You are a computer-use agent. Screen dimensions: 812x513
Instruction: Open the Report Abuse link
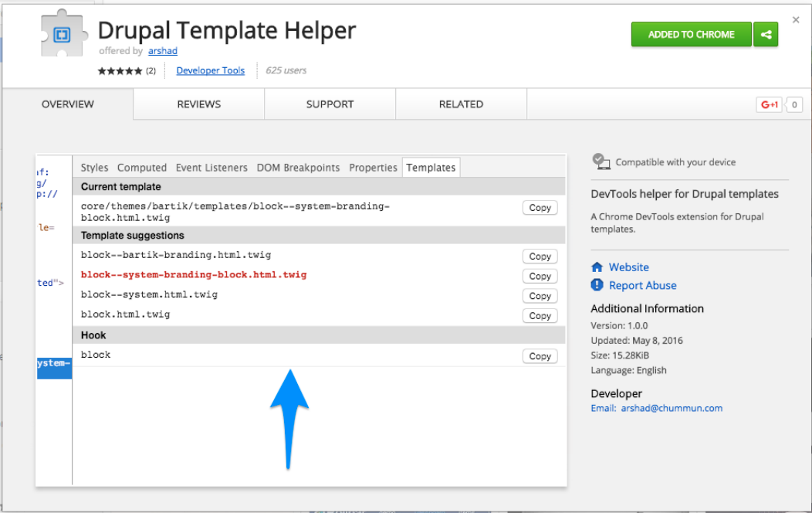643,286
